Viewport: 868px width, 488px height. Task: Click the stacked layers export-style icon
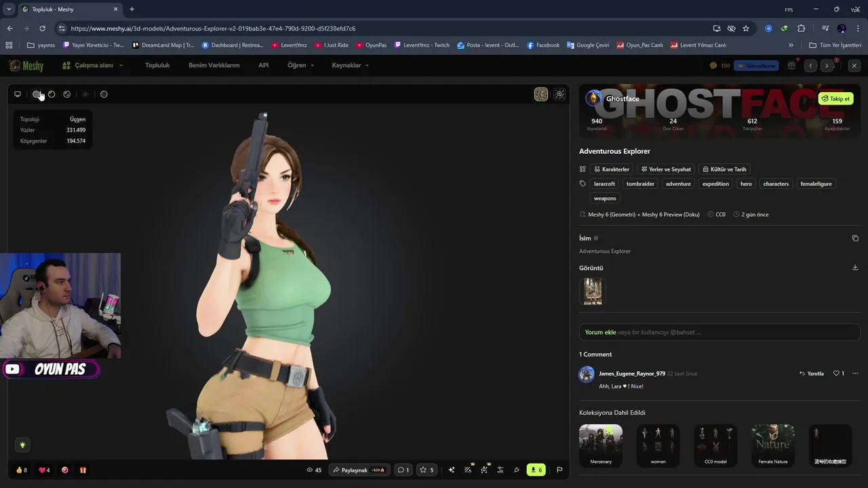pyautogui.click(x=500, y=470)
